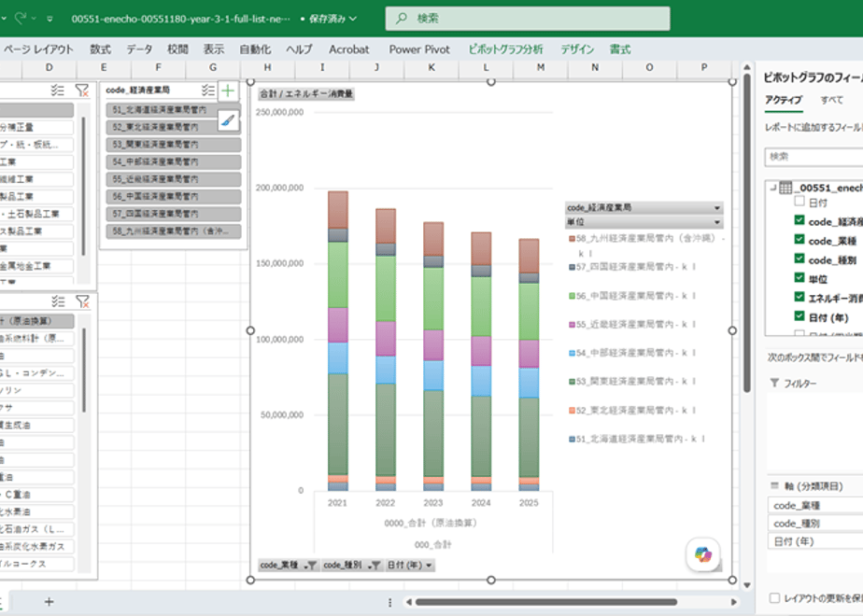Open the Power Pivot tab
Image resolution: width=863 pixels, height=616 pixels.
coord(419,49)
